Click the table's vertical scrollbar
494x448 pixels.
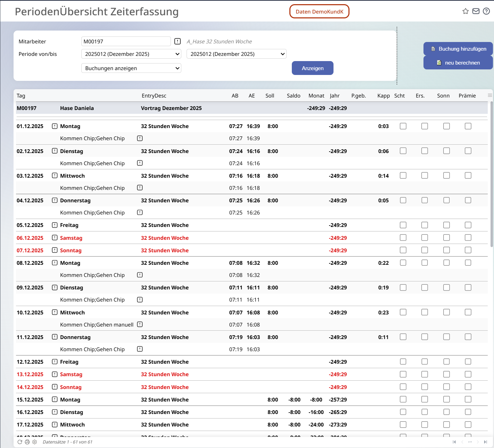(492, 174)
